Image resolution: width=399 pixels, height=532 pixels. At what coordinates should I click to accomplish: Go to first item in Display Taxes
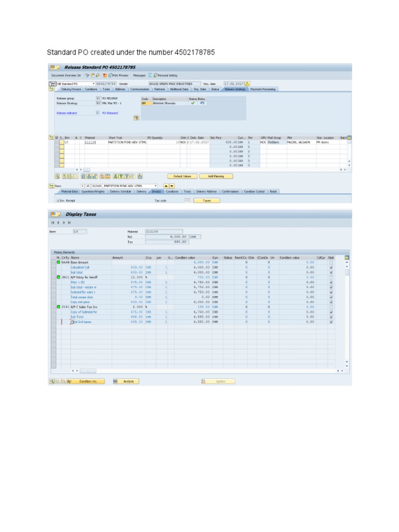pos(52,222)
